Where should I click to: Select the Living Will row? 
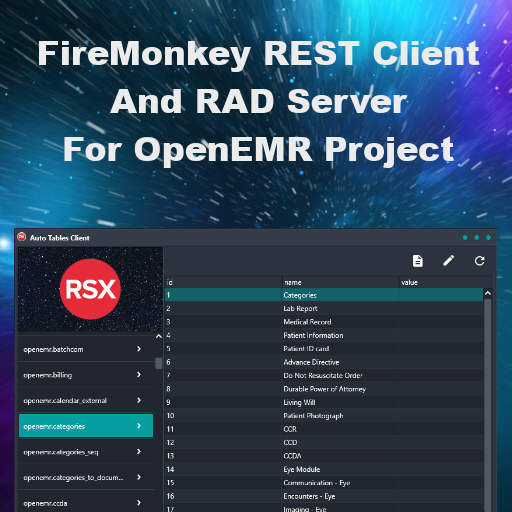pos(324,402)
